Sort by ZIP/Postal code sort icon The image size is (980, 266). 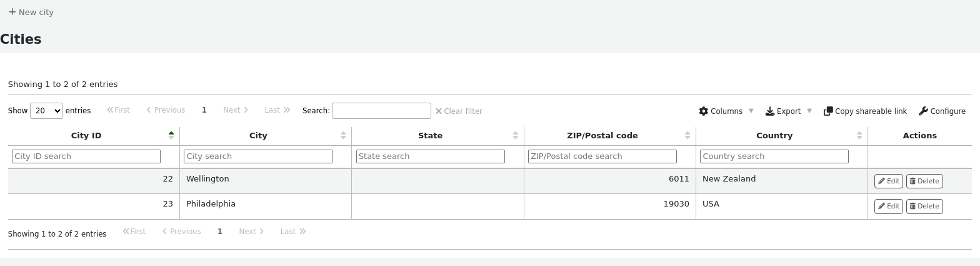[x=687, y=135]
